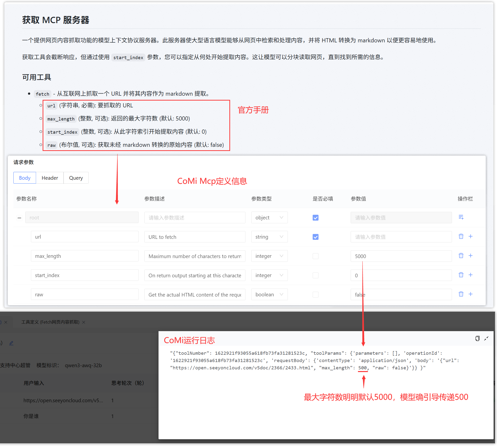Viewport: 497px width, 448px height.
Task: Click the start_index description field
Action: click(x=195, y=275)
